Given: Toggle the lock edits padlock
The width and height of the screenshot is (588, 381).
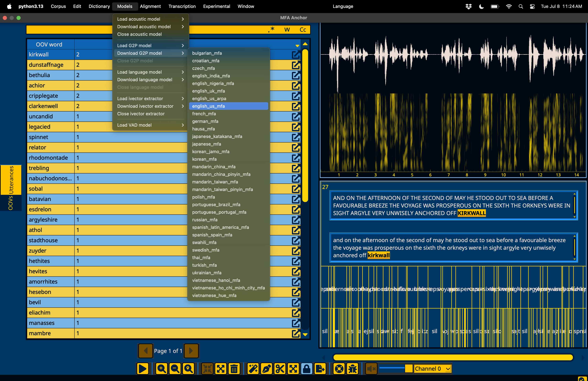Looking at the screenshot, I should [x=307, y=369].
